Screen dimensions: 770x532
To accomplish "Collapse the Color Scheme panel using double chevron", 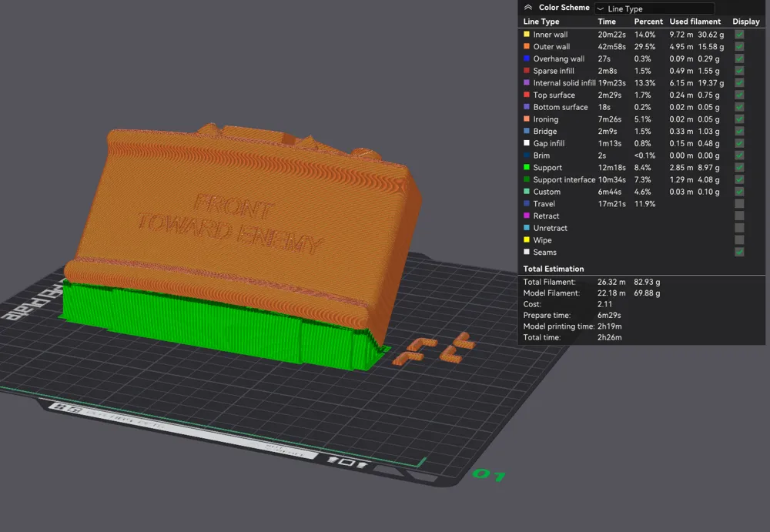I will 527,8.
